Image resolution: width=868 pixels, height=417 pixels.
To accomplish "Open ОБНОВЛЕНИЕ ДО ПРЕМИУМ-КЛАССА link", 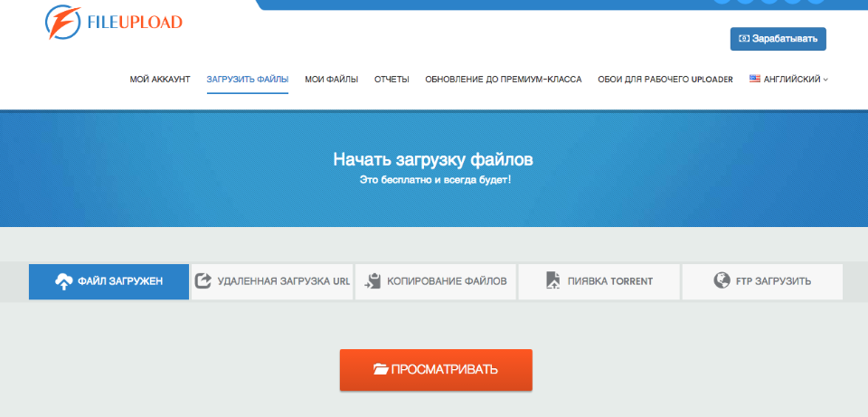I will [x=503, y=80].
